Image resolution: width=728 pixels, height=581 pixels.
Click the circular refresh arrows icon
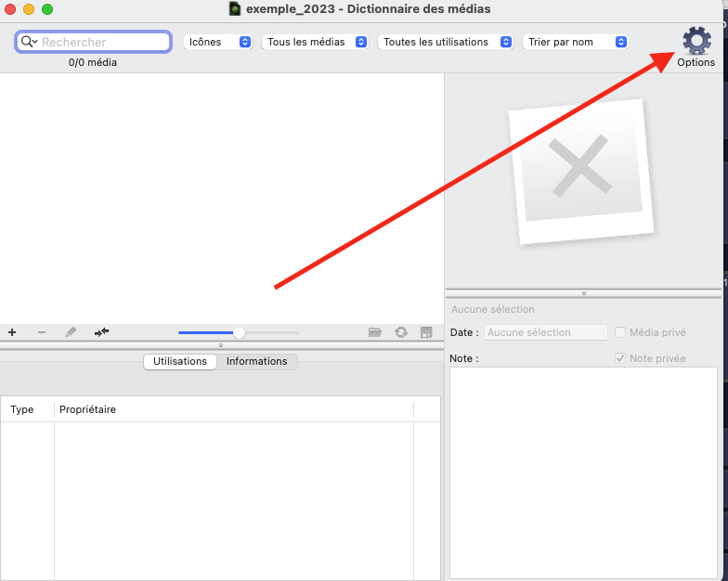pos(401,332)
